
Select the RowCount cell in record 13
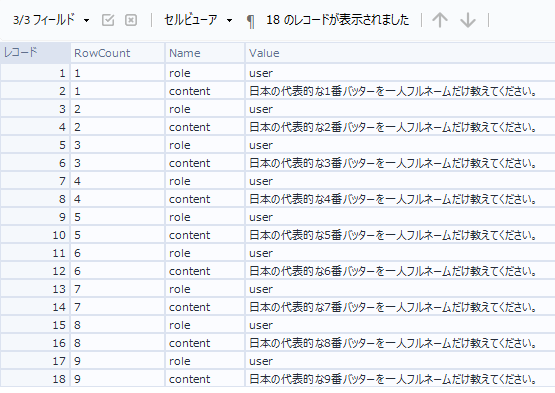[118, 289]
